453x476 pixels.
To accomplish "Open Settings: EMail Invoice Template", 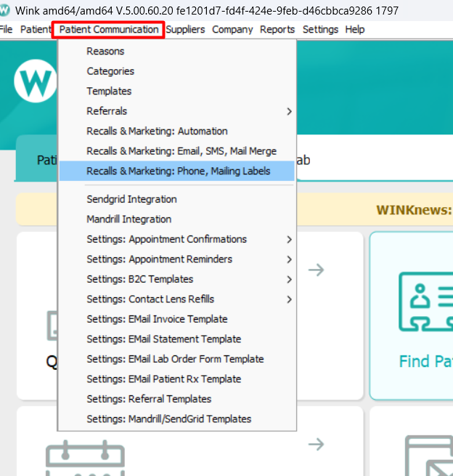I will point(177,319).
